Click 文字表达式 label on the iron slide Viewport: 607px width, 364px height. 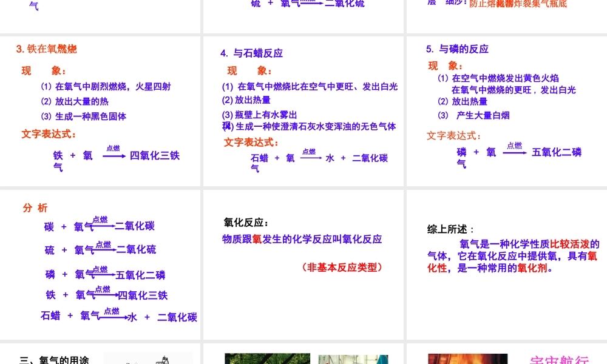(x=49, y=134)
